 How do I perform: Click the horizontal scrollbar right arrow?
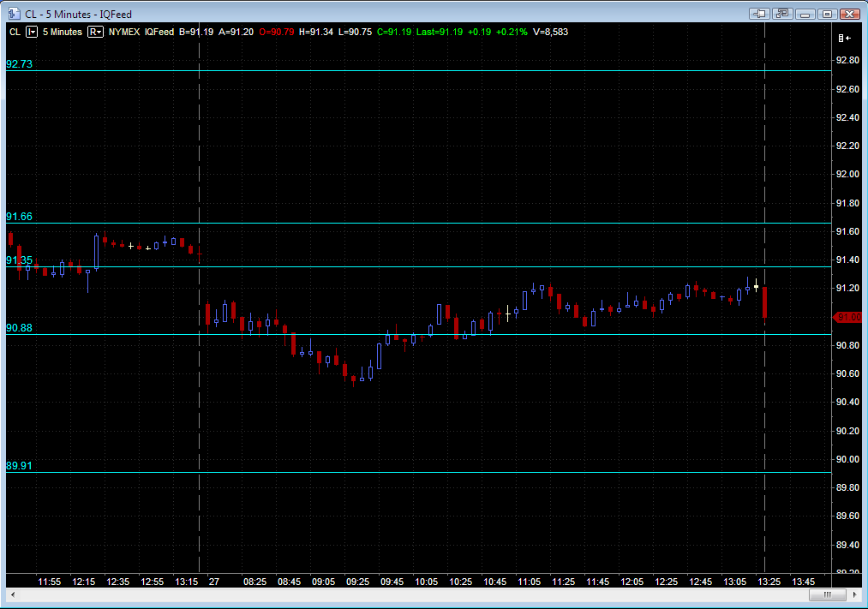(x=854, y=594)
